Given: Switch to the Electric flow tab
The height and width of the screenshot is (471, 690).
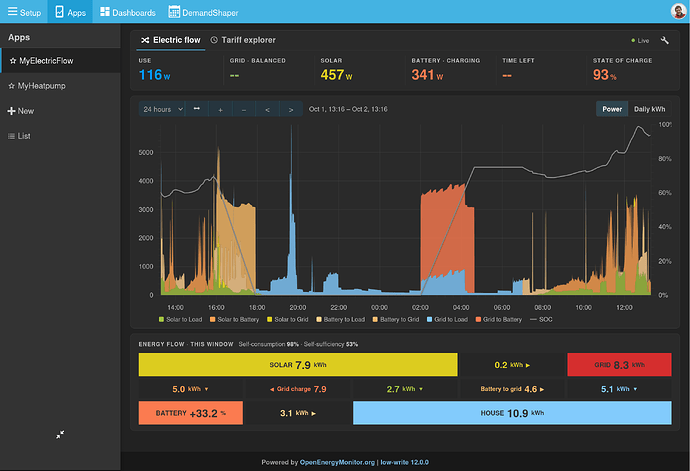Looking at the screenshot, I should click(170, 40).
